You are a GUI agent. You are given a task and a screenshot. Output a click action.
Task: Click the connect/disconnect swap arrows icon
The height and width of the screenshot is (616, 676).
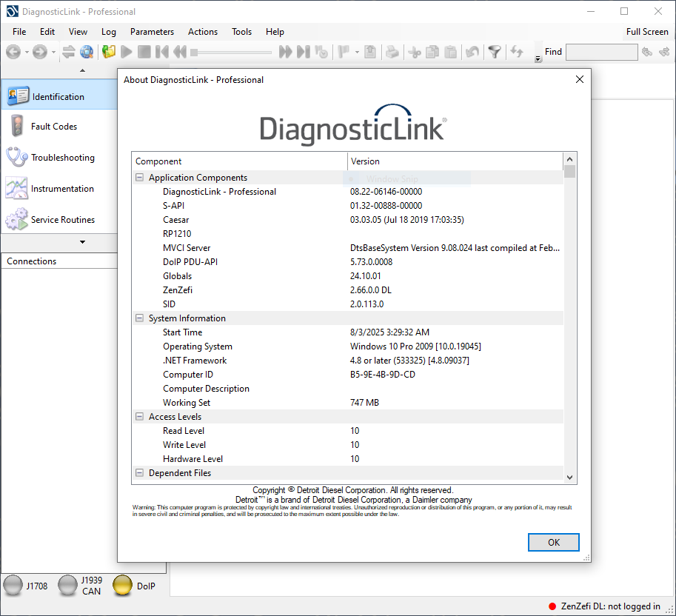[x=69, y=52]
